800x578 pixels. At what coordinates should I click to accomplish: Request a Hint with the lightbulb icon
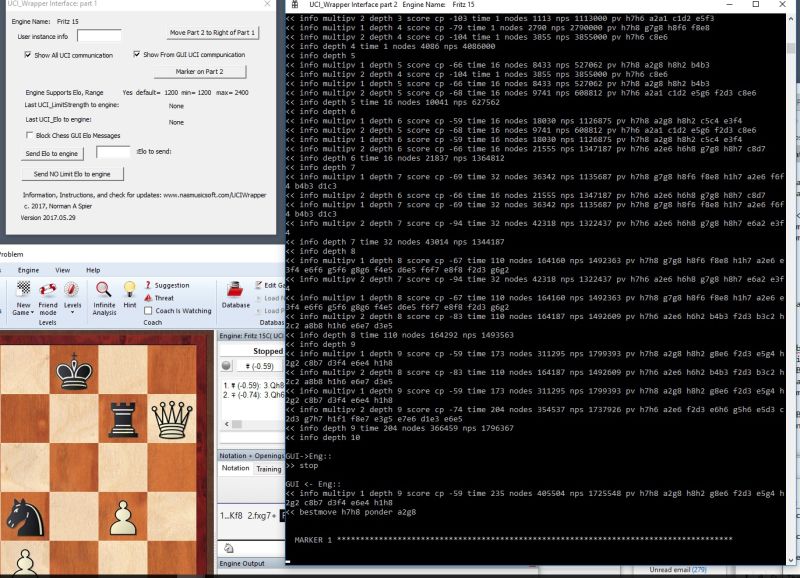130,288
